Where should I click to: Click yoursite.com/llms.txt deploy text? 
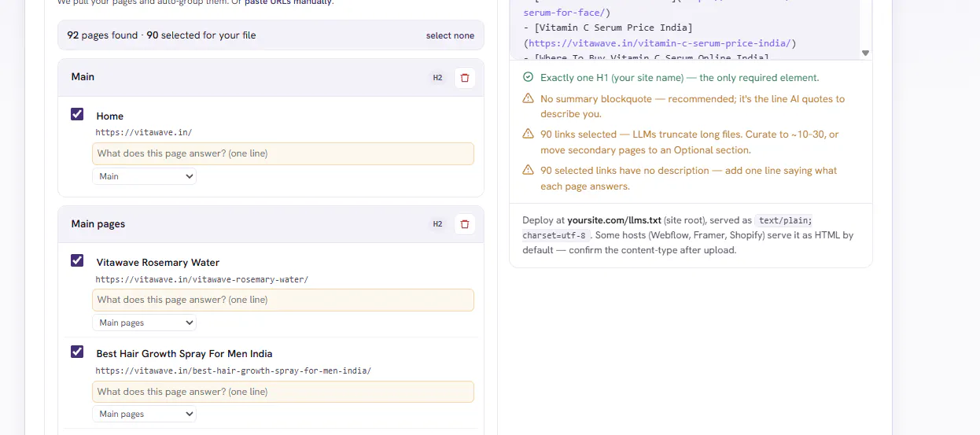tap(614, 220)
